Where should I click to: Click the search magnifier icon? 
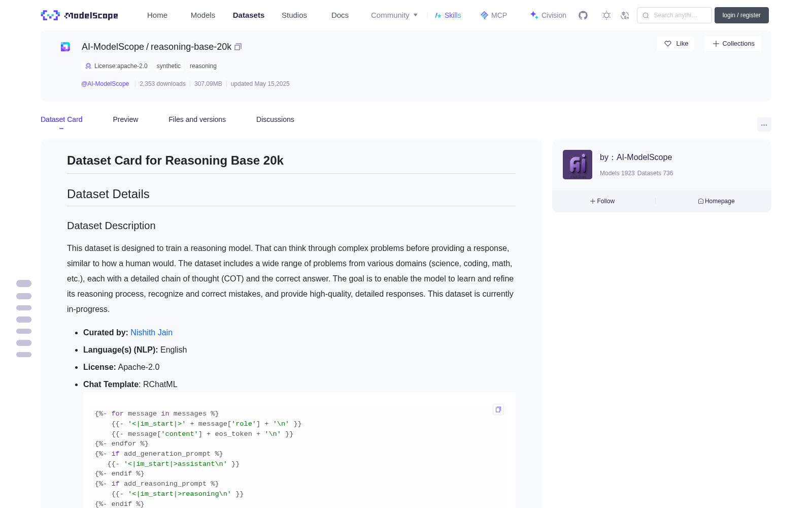pos(646,15)
